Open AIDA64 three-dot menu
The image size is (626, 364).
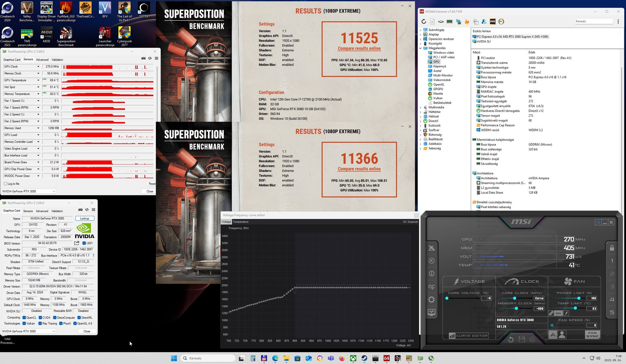tap(618, 21)
